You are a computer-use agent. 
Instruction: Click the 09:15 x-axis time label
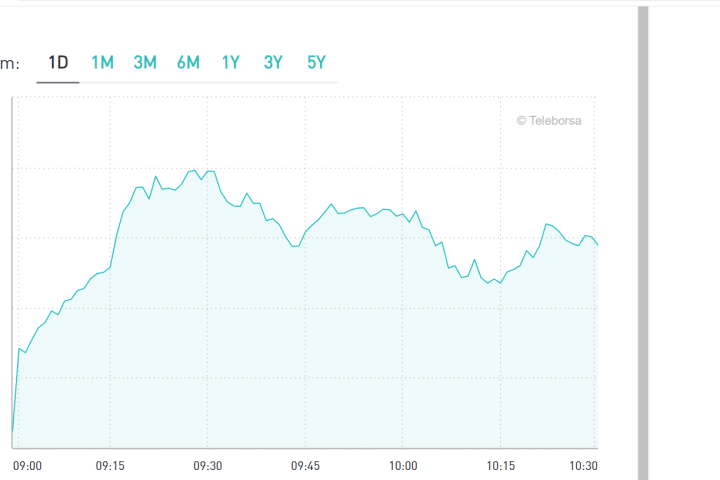click(x=110, y=466)
